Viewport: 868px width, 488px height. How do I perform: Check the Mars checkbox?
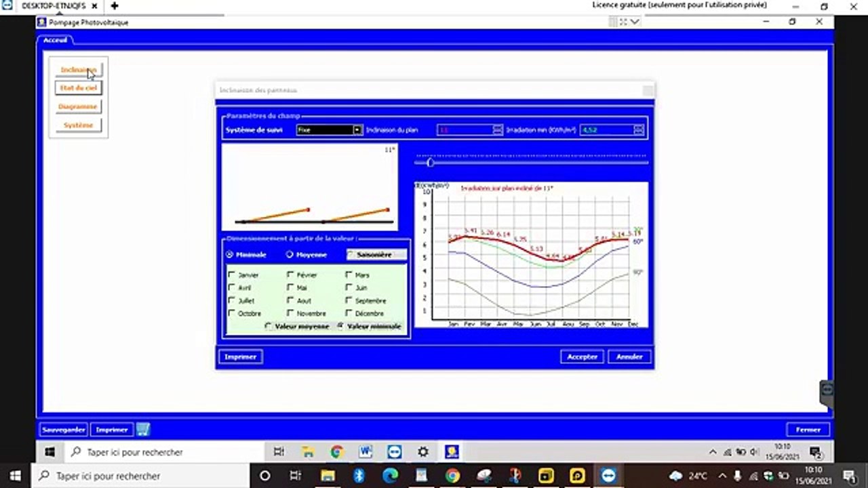(x=349, y=275)
